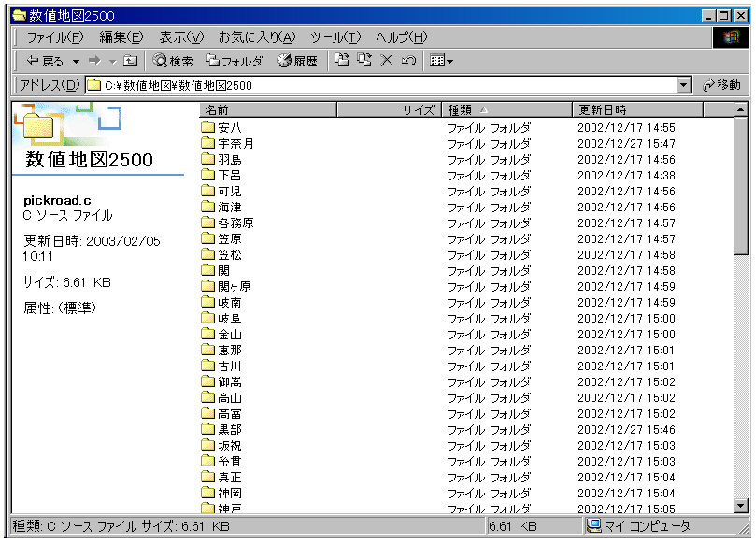Screen dimensions: 756x545
Task: Click the Delete (X) toolbar icon
Action: click(386, 60)
